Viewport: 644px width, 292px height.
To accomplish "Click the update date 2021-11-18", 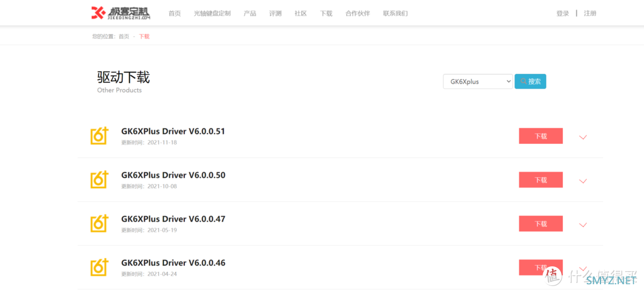I will (162, 143).
